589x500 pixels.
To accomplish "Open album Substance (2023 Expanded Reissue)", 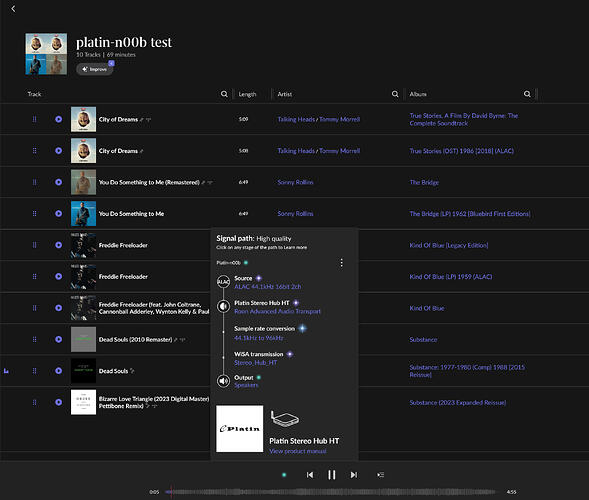I will tap(458, 402).
